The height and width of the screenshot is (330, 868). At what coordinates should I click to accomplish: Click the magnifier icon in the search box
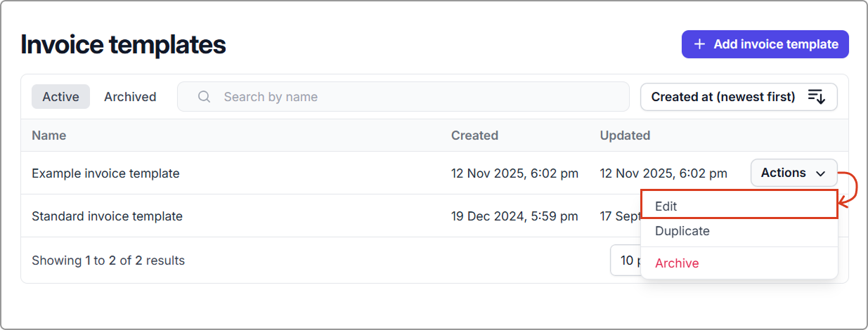pyautogui.click(x=205, y=97)
